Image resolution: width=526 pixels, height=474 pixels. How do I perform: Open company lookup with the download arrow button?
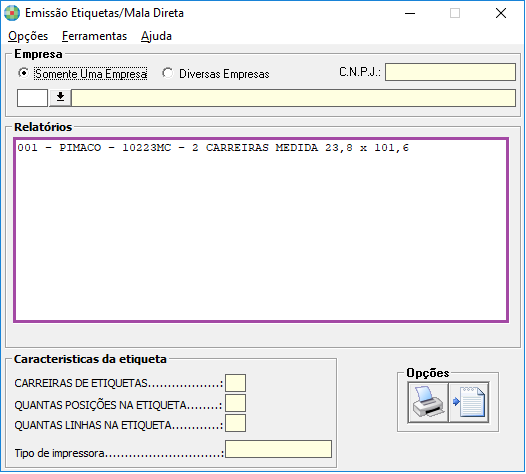60,98
